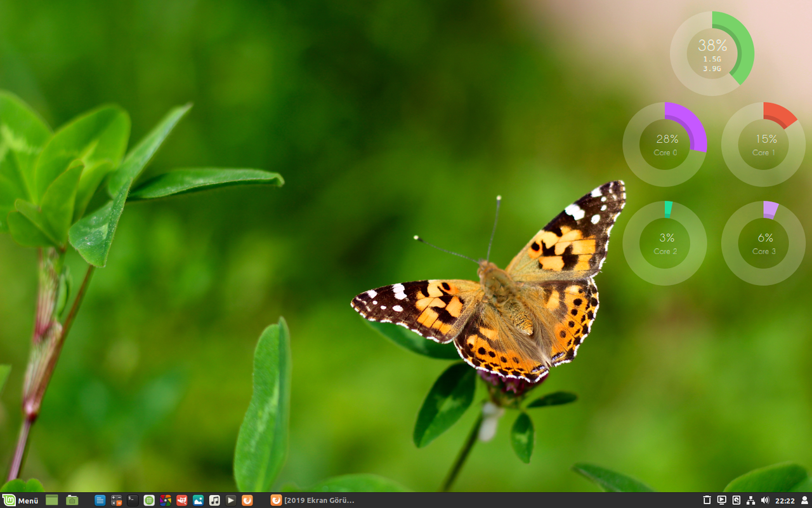Launch the colorful pinwheel photo app icon
812x508 pixels.
point(166,500)
